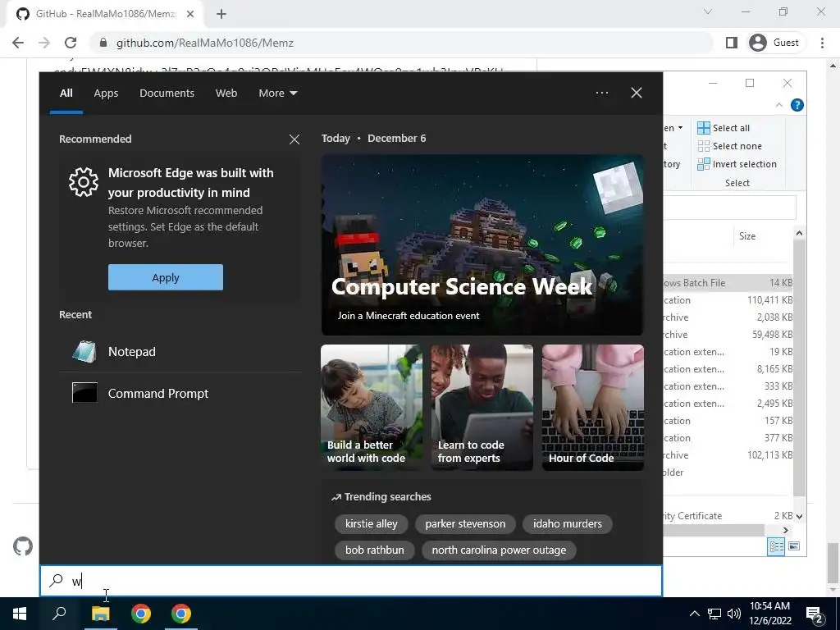Show hidden system tray icons
Screen dimensions: 840x630
coord(694,614)
